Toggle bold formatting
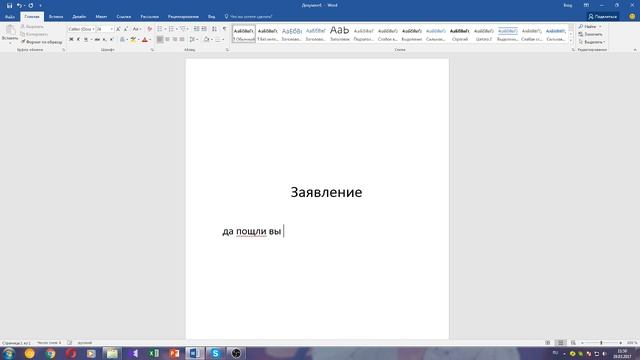 click(71, 40)
